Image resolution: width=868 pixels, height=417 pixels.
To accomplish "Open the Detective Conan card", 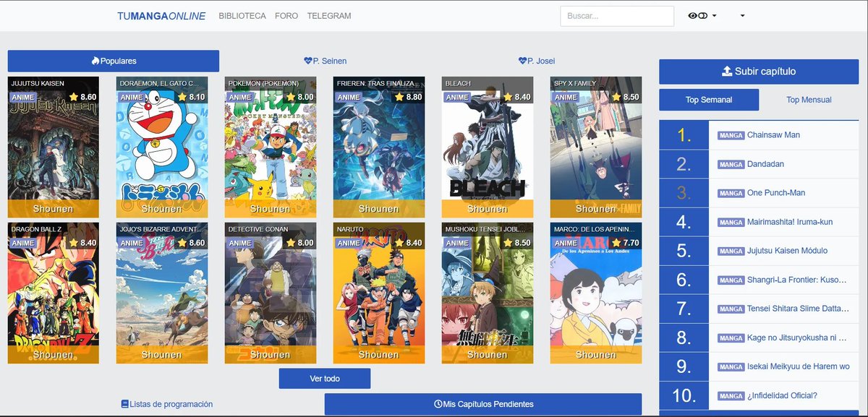I will point(271,293).
